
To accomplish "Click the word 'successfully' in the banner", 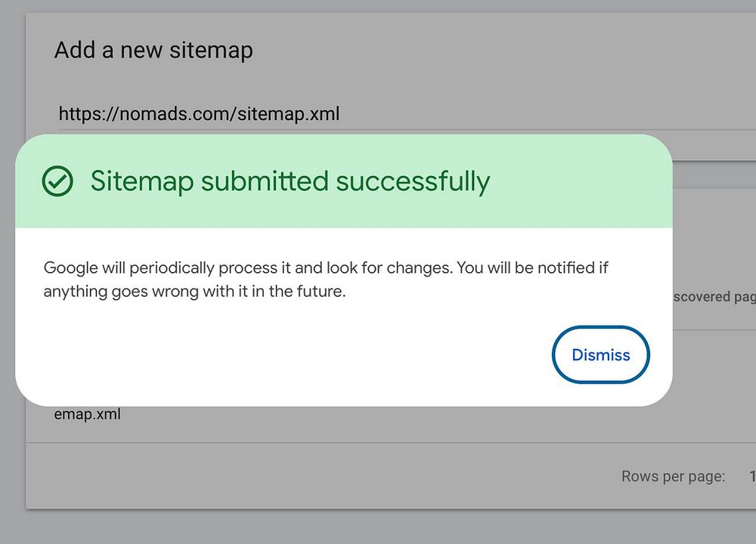I will coord(413,181).
